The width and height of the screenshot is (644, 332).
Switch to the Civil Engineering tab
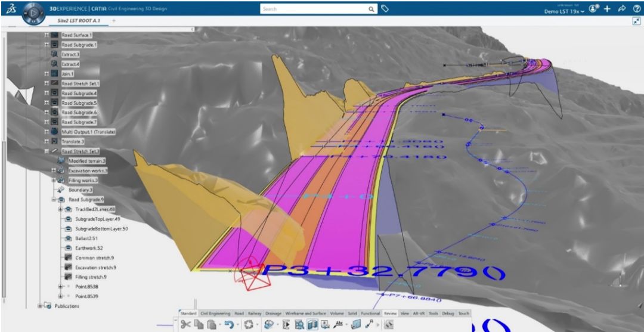[x=214, y=313]
